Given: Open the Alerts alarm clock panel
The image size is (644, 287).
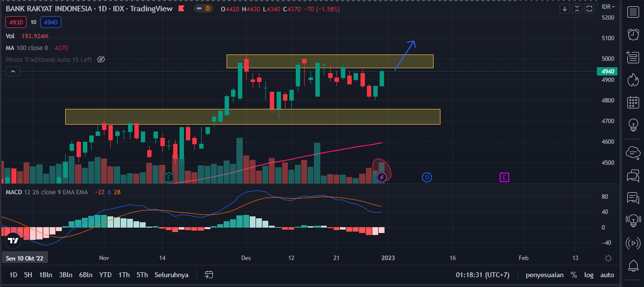Looking at the screenshot, I should point(633,34).
